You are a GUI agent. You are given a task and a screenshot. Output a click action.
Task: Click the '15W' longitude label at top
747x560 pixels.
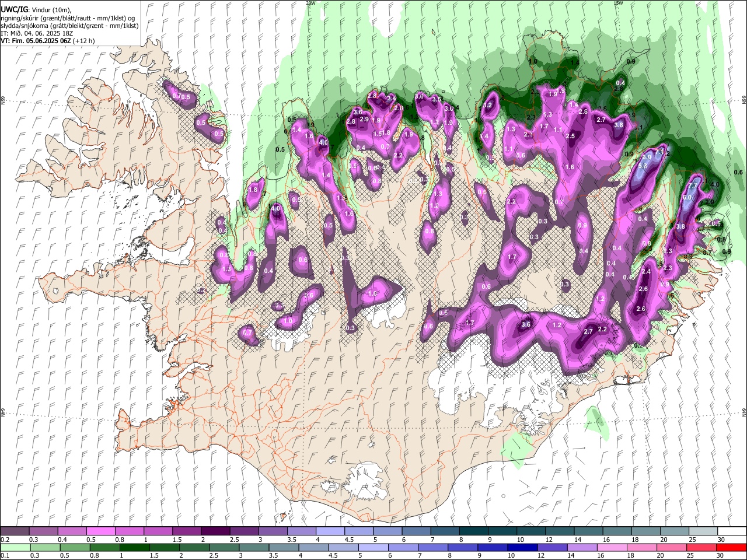[618, 3]
